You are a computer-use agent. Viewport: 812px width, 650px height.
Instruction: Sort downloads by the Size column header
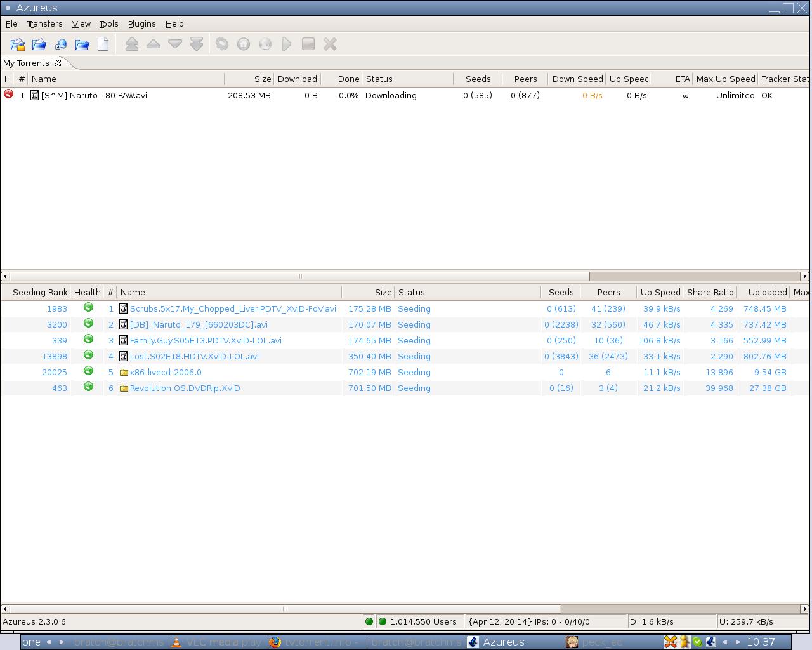[x=249, y=79]
